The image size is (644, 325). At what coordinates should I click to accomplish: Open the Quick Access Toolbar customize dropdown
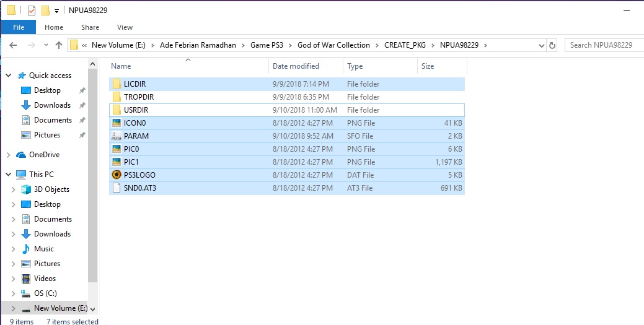point(56,11)
